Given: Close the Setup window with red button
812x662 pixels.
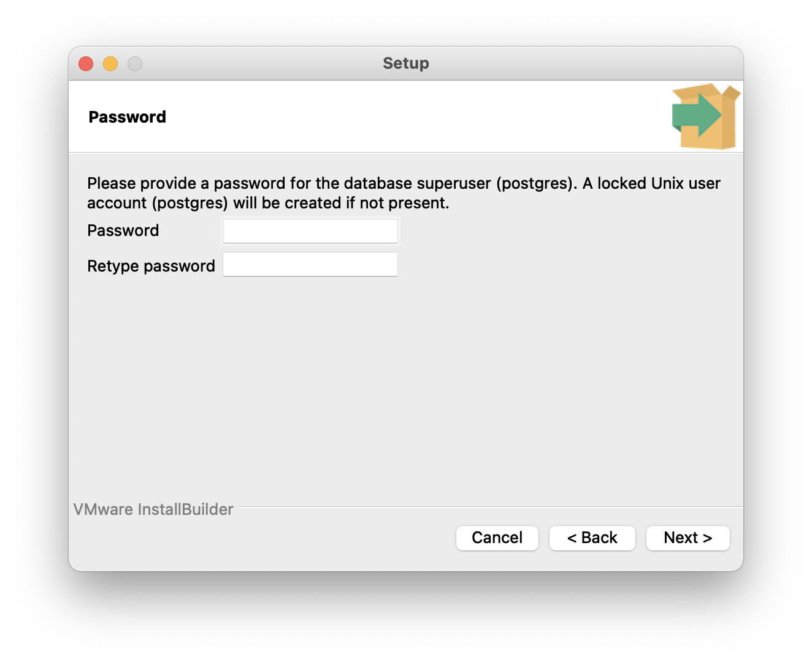Looking at the screenshot, I should tap(86, 64).
